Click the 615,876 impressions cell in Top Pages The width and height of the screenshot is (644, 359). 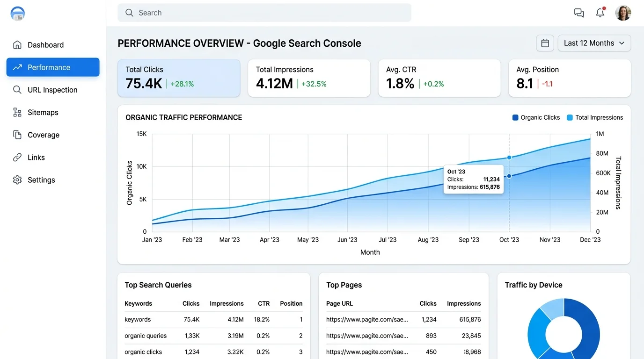point(470,320)
